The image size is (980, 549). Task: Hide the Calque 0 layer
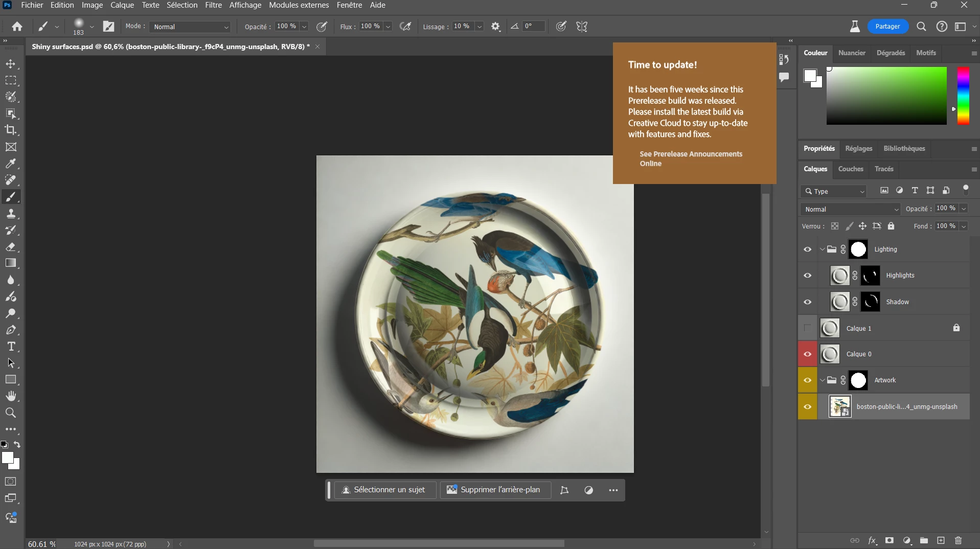pyautogui.click(x=808, y=354)
